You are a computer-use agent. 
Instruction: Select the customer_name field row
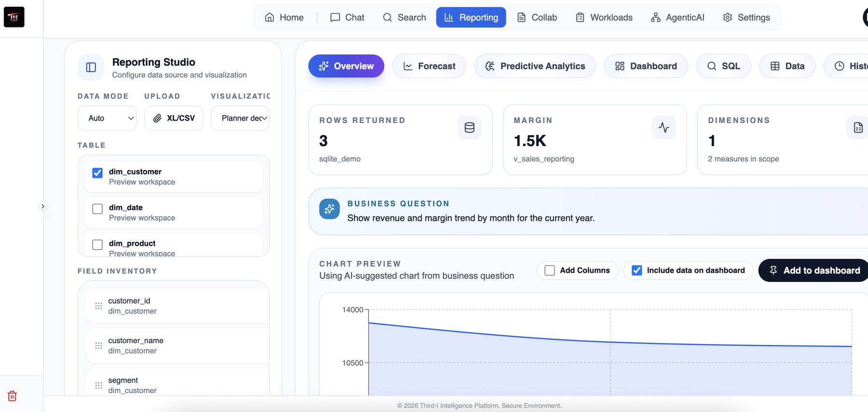pyautogui.click(x=178, y=346)
